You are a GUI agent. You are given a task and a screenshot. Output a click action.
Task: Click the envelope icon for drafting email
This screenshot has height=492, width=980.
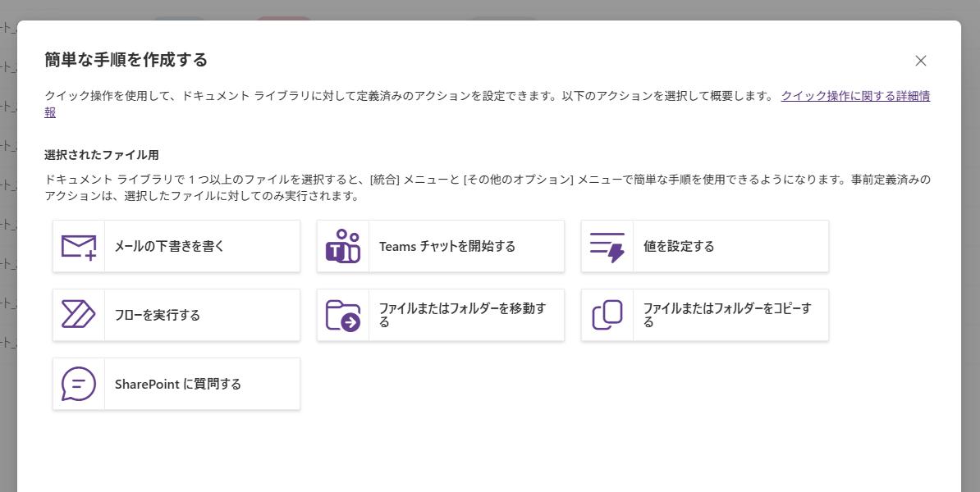click(79, 246)
